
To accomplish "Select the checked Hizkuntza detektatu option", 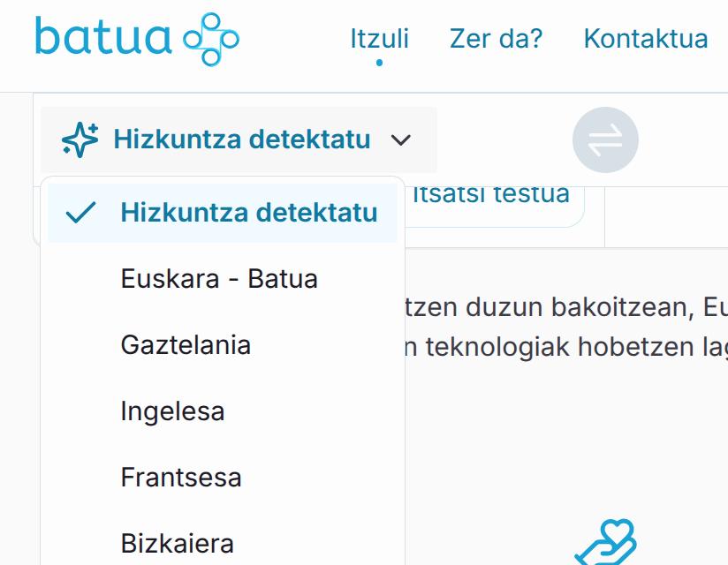I will tap(248, 213).
